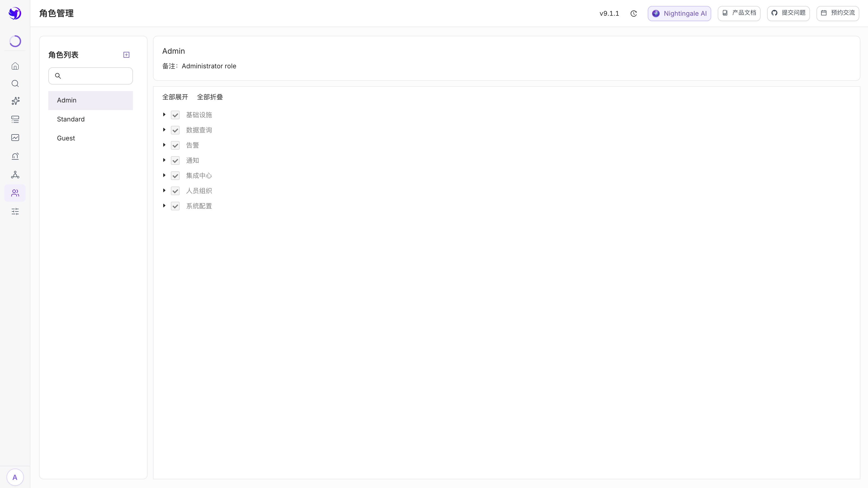Click 提交问题 GitHub button

pyautogui.click(x=788, y=13)
